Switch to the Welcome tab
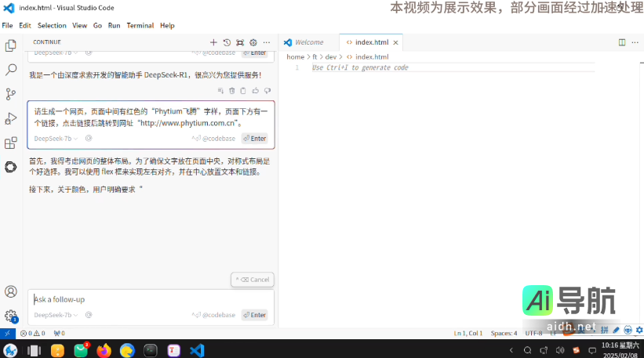Screen dimensions: 644x358 (x=309, y=42)
